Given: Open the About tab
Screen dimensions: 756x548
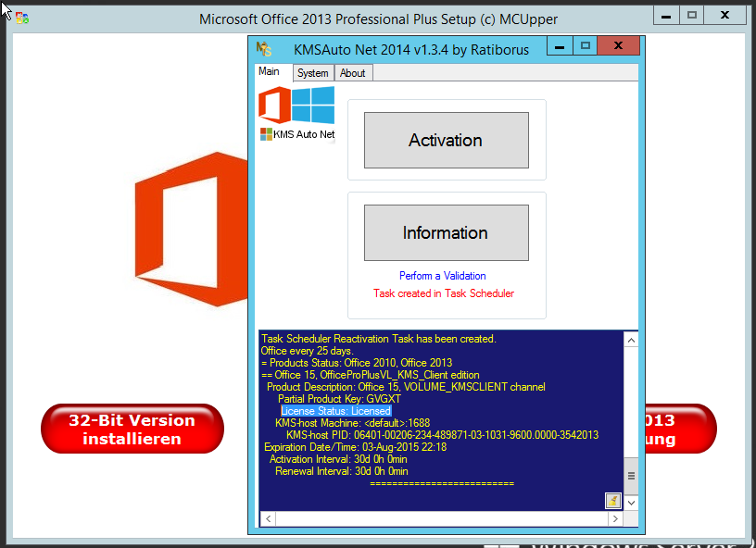Looking at the screenshot, I should pos(352,73).
